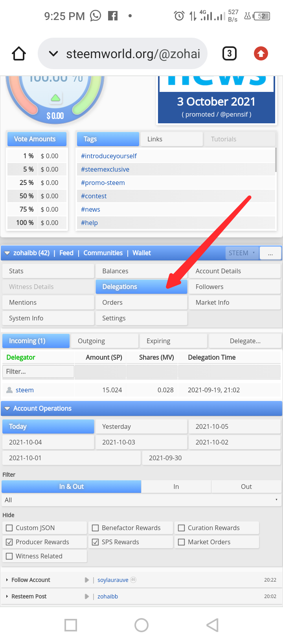Open the STEEM currency dropdown
Viewport: 283px width, 644px height.
pyautogui.click(x=242, y=253)
